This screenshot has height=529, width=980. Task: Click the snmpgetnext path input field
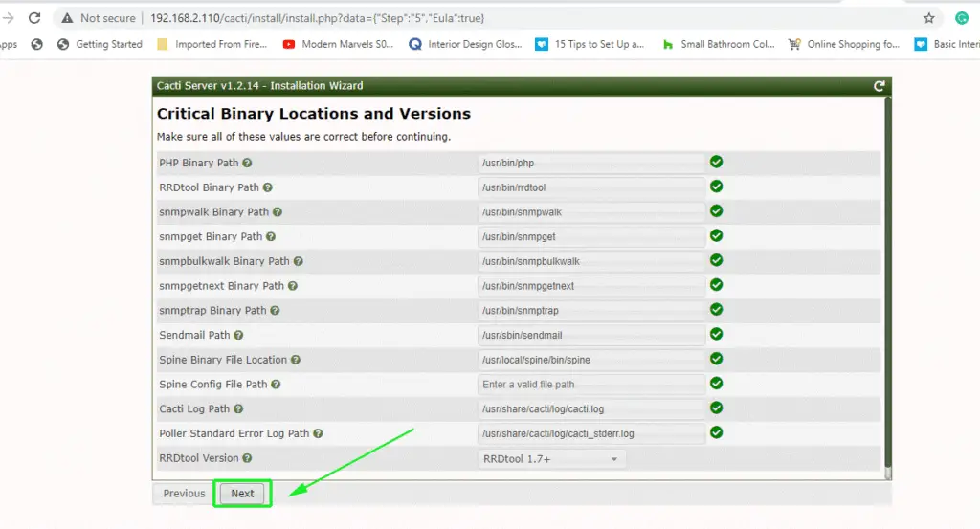click(x=591, y=286)
